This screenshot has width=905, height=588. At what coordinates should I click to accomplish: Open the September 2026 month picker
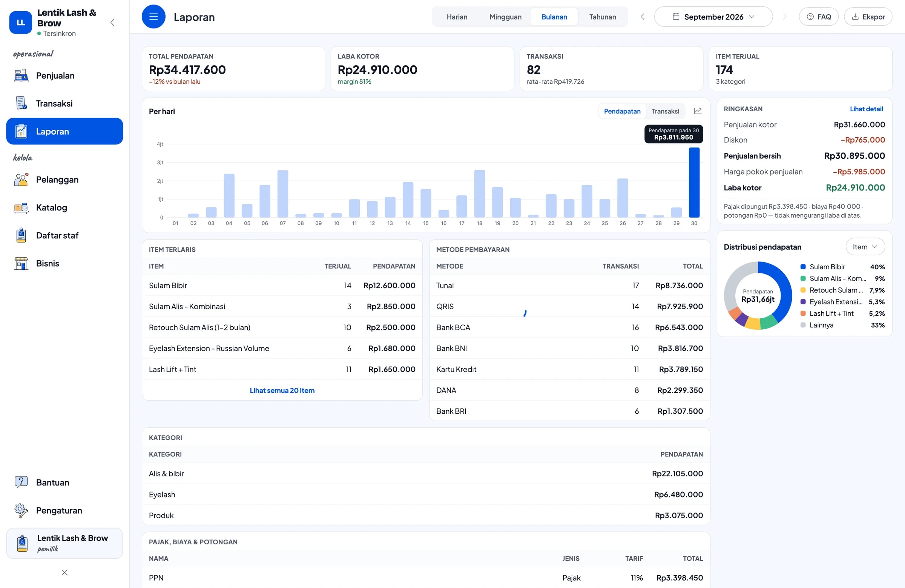pos(713,17)
